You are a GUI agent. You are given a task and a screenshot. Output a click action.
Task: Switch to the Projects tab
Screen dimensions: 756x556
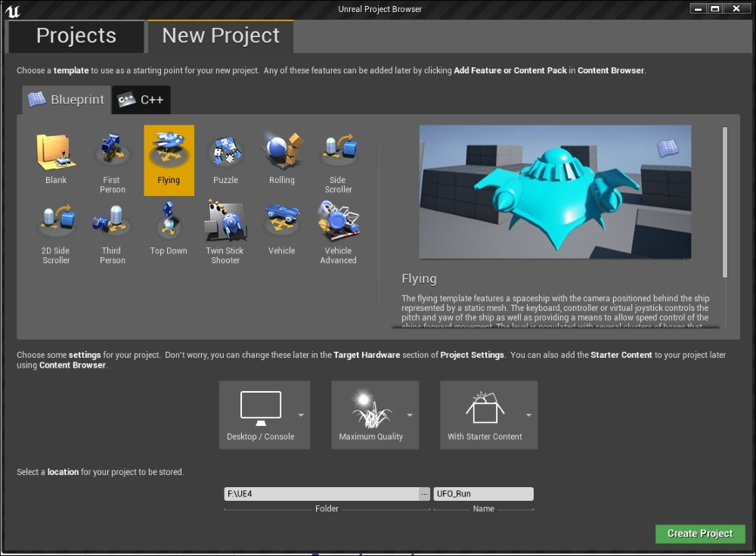click(x=76, y=36)
